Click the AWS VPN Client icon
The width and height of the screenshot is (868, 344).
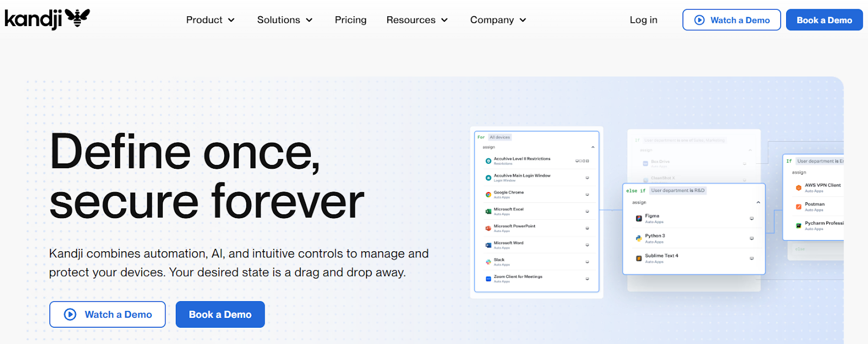click(x=799, y=188)
